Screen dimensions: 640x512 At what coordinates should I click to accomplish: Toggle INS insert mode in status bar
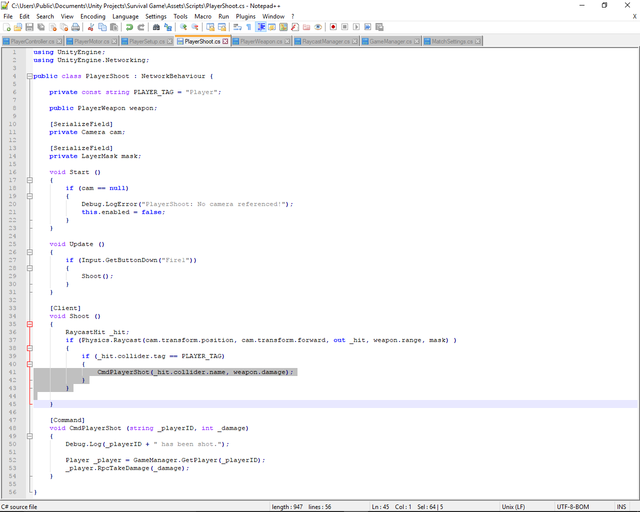pyautogui.click(x=621, y=507)
